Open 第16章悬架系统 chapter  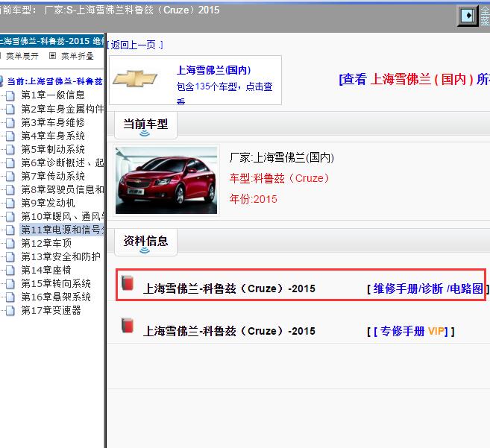click(56, 297)
